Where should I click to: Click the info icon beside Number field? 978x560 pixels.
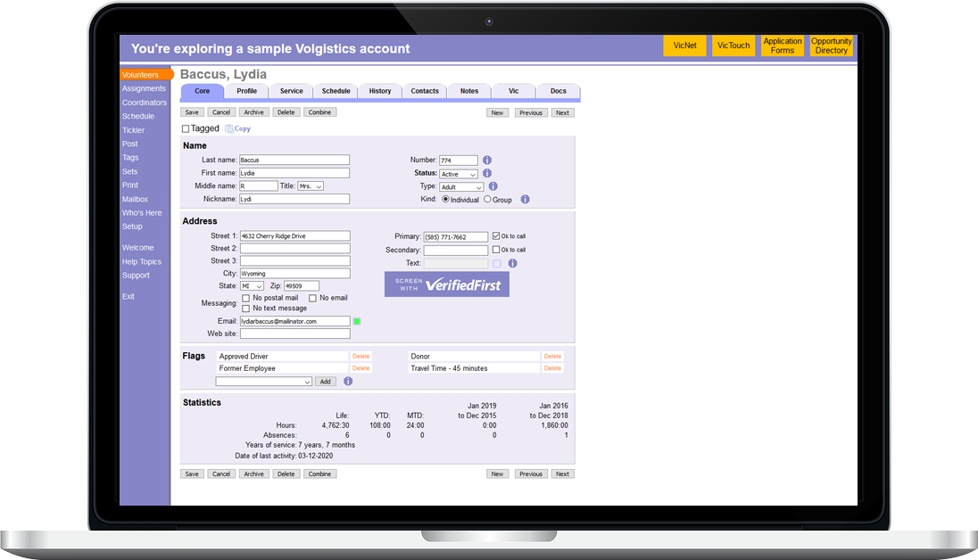(487, 161)
